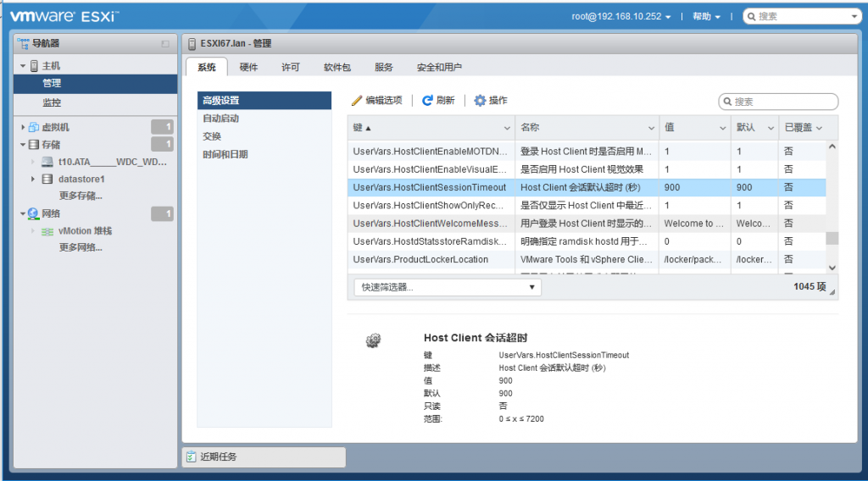Open the 近期任务 recent tasks icon
This screenshot has height=481, width=868.
(x=191, y=456)
